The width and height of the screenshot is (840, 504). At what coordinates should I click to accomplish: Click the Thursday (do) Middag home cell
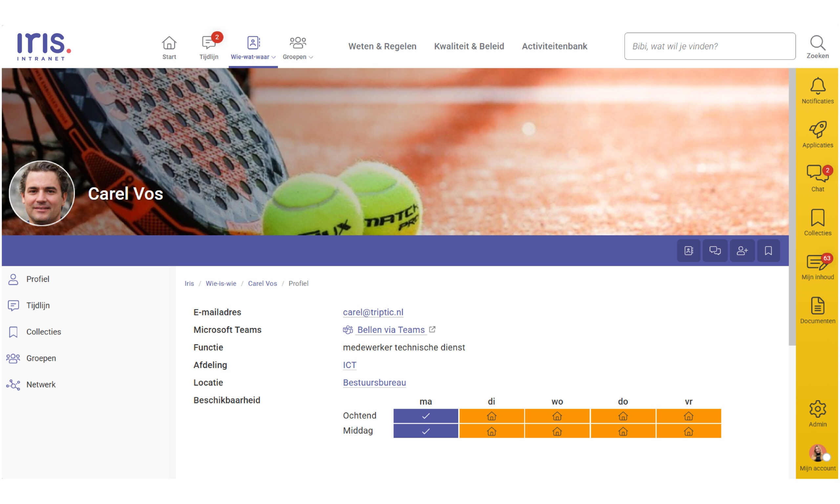[623, 431]
